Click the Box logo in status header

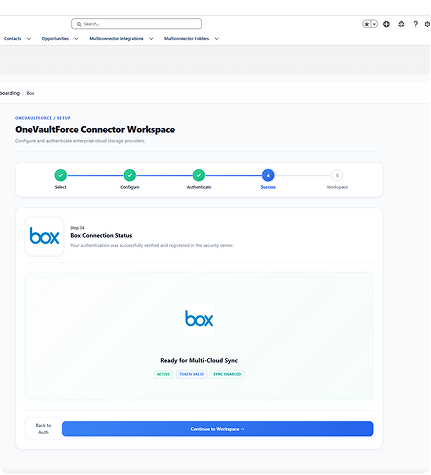(44, 236)
